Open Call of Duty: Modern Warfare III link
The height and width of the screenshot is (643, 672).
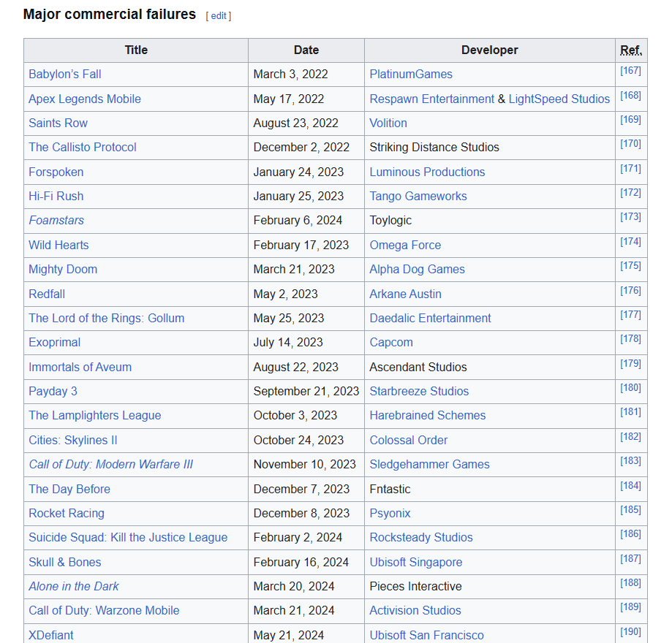point(110,465)
